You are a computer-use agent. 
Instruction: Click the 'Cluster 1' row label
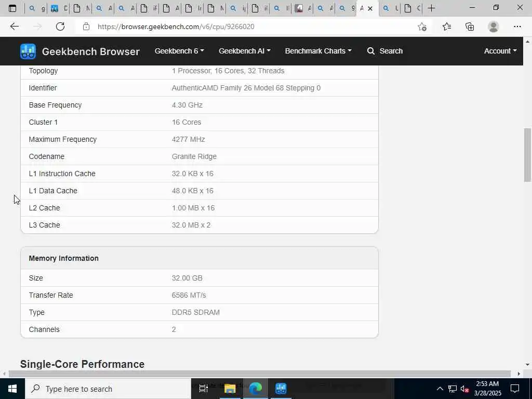(43, 122)
